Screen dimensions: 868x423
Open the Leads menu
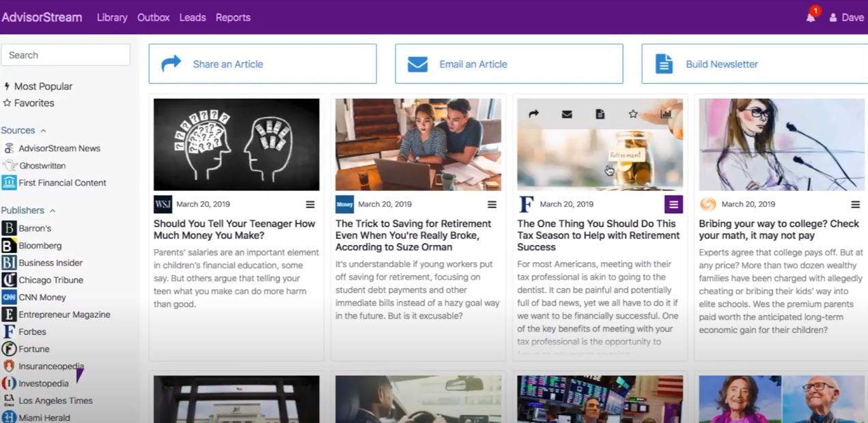pos(193,17)
